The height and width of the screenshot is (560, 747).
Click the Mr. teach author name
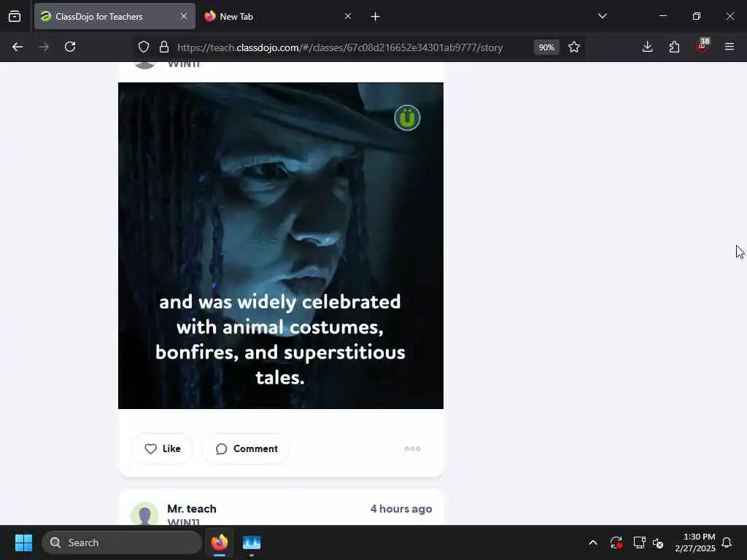pyautogui.click(x=192, y=508)
